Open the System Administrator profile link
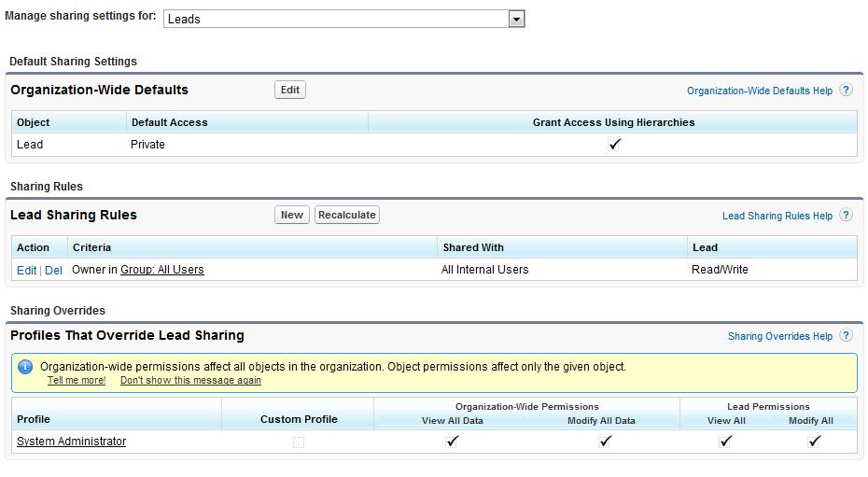The image size is (868, 477). [x=72, y=441]
